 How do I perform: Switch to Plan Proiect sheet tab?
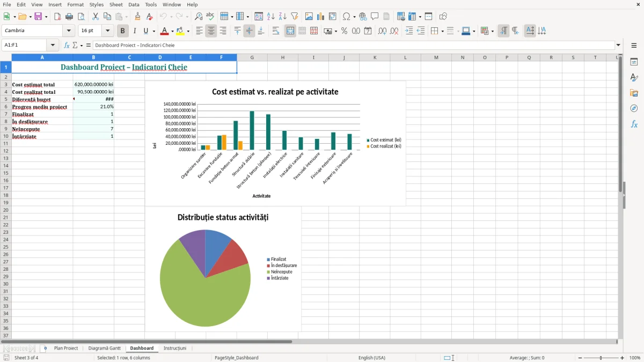tap(66, 348)
